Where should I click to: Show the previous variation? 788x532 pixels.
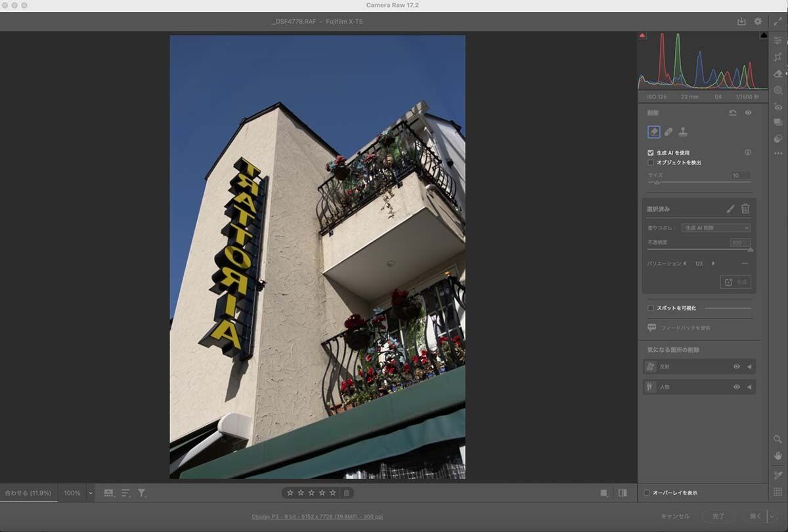click(685, 263)
